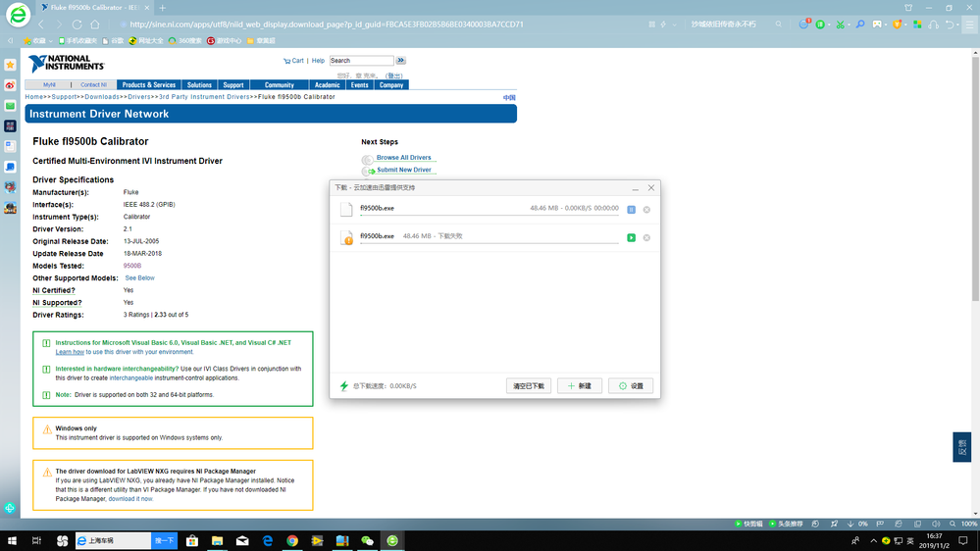This screenshot has height=551, width=980.
Task: Click the Browse All Drivers link
Action: 404,158
